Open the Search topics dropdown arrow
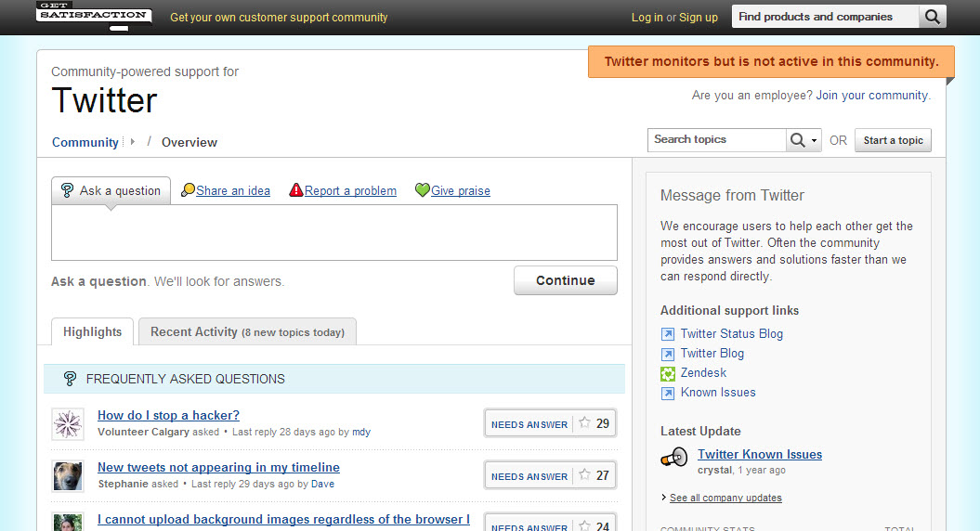This screenshot has height=531, width=980. tap(814, 140)
